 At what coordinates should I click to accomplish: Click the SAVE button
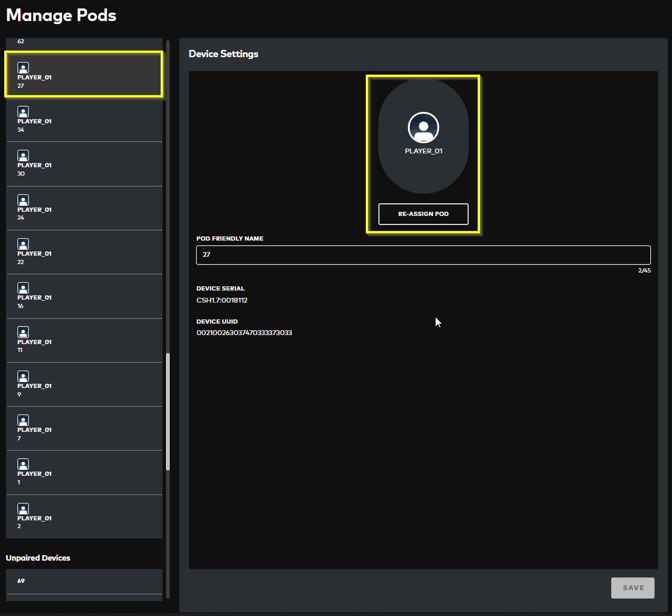pyautogui.click(x=633, y=588)
